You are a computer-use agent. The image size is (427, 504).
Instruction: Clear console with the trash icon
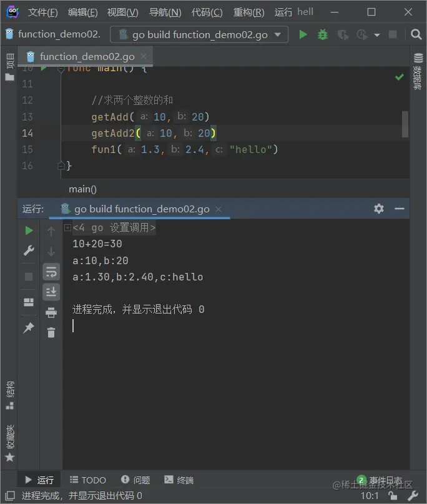click(51, 332)
